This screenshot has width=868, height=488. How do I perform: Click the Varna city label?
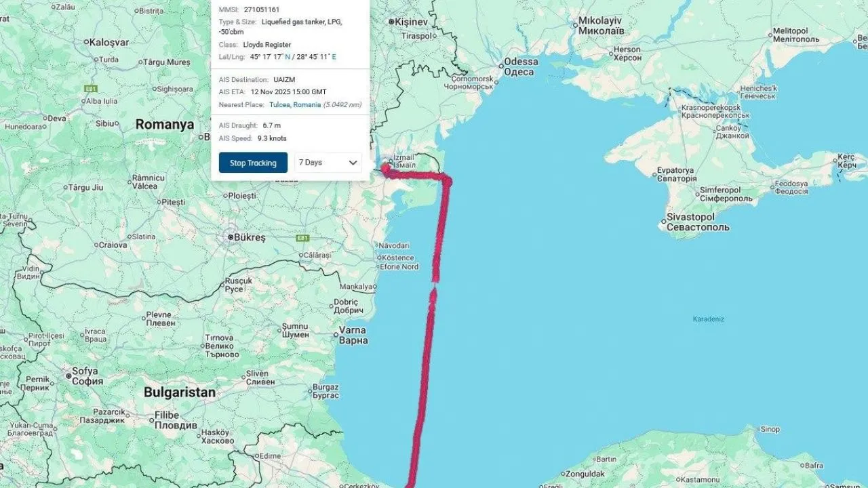353,335
